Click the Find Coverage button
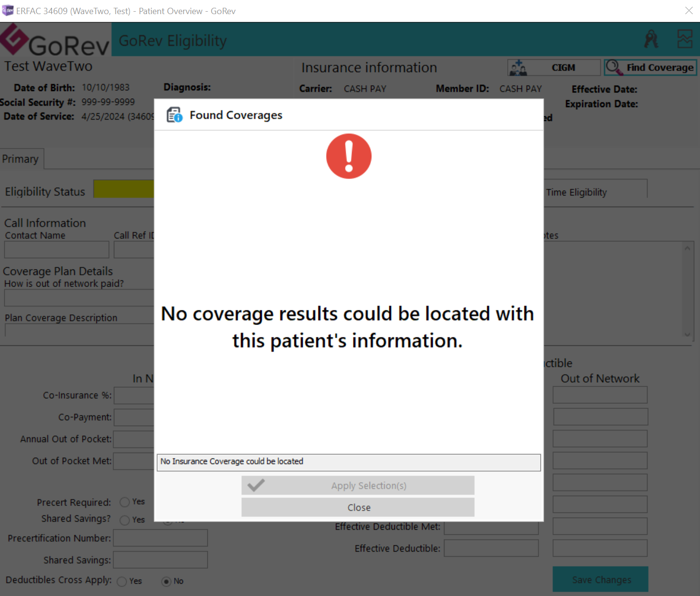This screenshot has height=596, width=700. click(x=650, y=67)
